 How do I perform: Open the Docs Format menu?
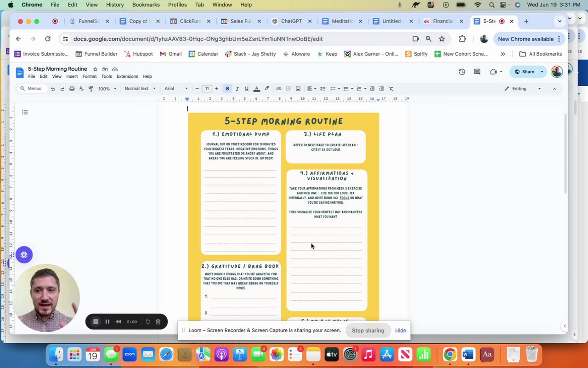pos(90,76)
